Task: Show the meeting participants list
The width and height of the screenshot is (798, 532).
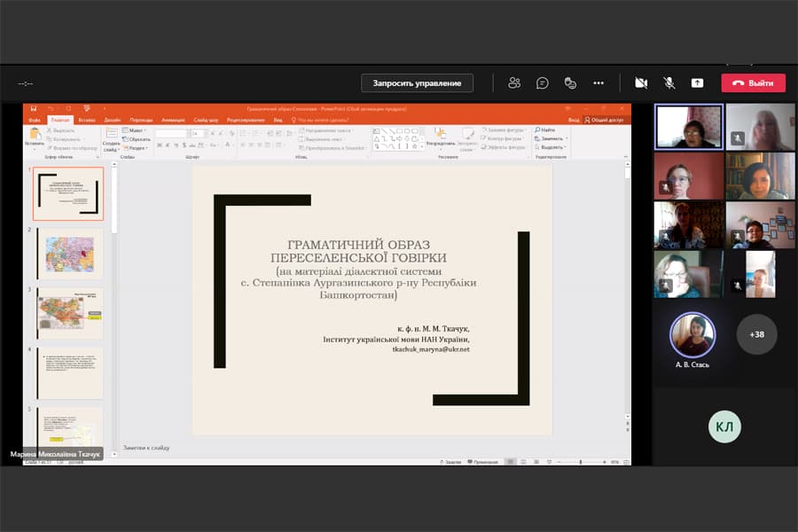Action: click(514, 83)
